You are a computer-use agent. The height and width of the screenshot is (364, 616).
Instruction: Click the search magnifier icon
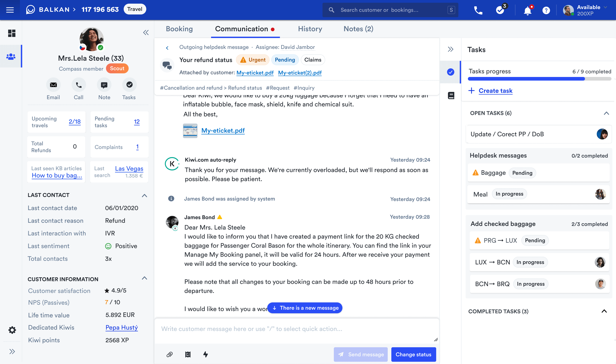pyautogui.click(x=331, y=10)
